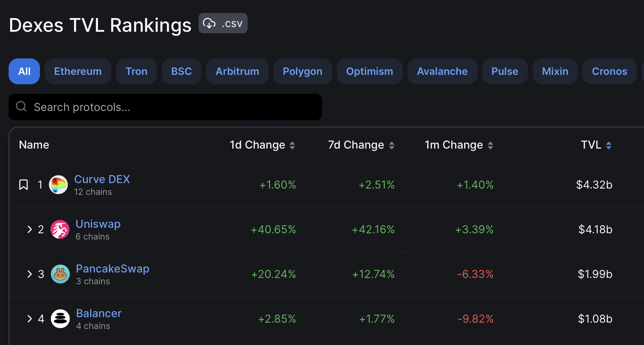Click the cloud download icon

pos(209,24)
